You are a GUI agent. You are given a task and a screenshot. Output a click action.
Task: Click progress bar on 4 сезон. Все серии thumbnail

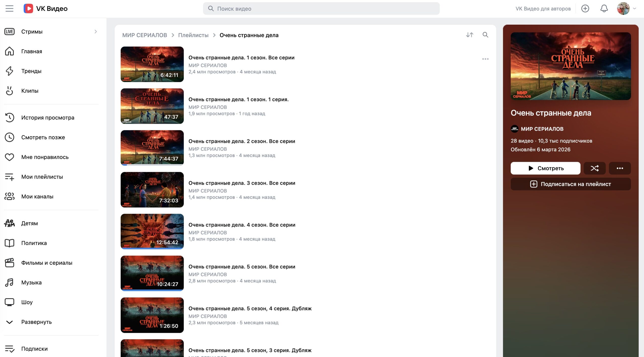pyautogui.click(x=152, y=248)
